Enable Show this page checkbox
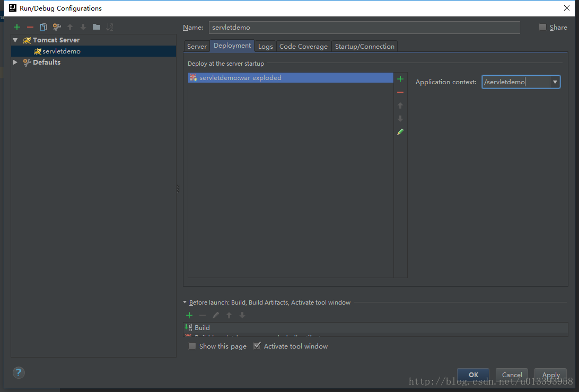Viewport: 579px width, 392px height. click(192, 346)
